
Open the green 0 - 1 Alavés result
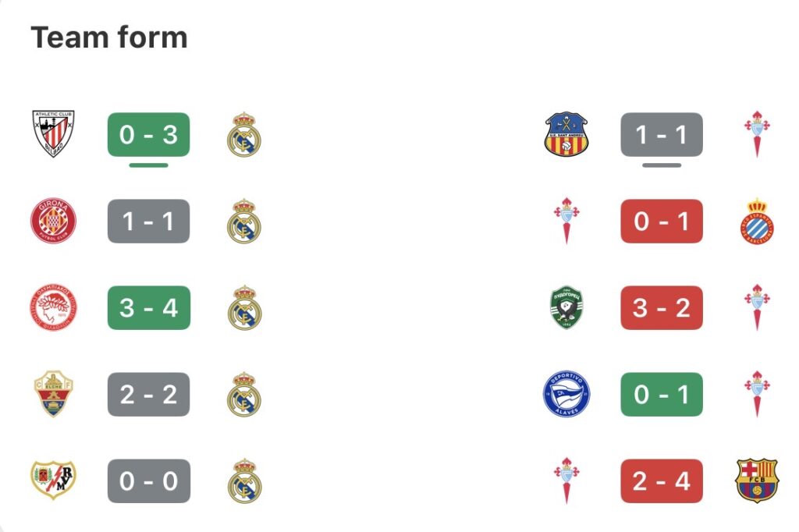[x=662, y=394]
